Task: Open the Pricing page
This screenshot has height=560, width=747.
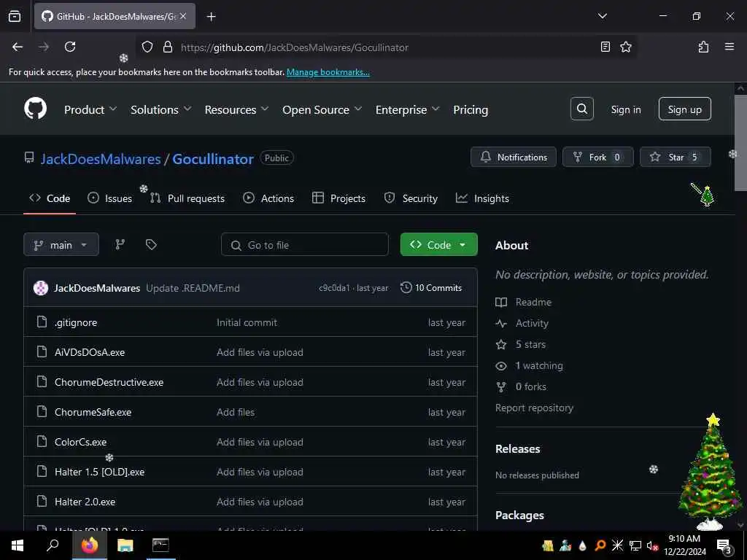Action: (x=471, y=109)
